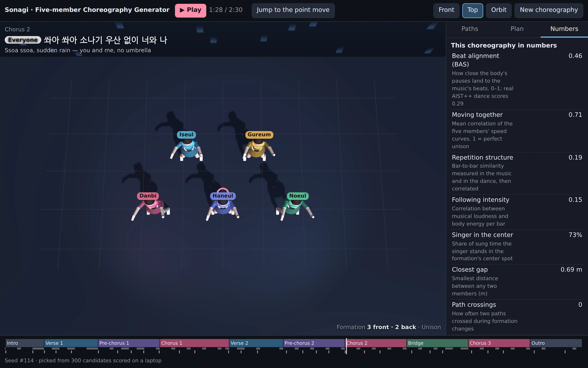588x368 pixels.
Task: Select the Noeul dancer label
Action: click(298, 196)
